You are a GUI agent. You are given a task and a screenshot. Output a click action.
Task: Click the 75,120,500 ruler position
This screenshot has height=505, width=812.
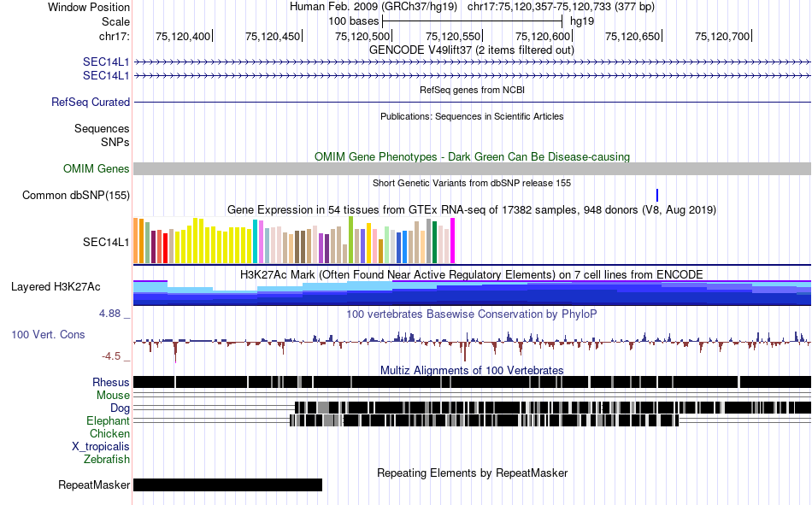coord(362,36)
